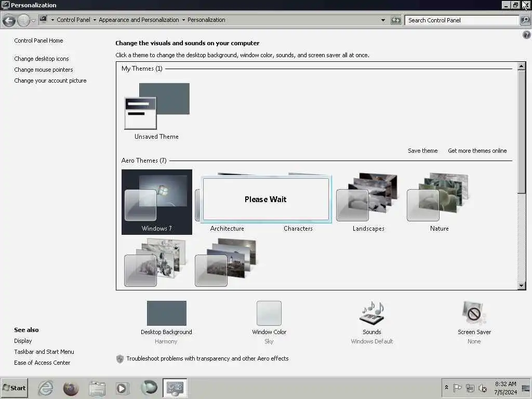
Task: Select the Nature theme
Action: point(439,202)
